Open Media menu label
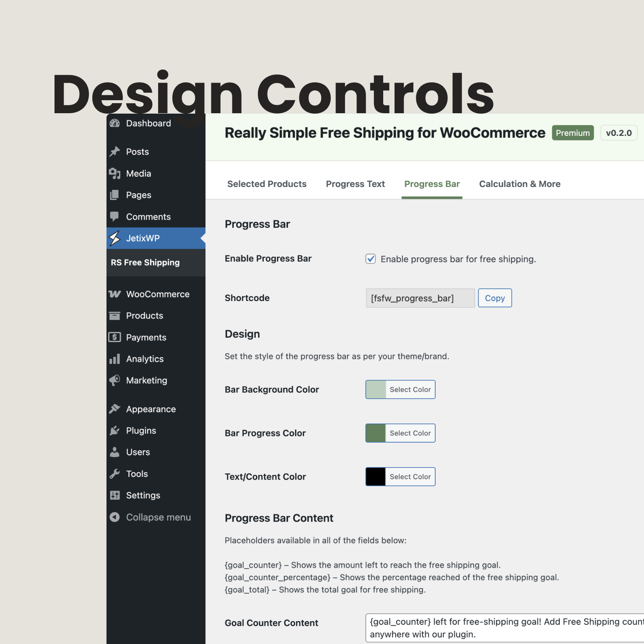 pyautogui.click(x=138, y=174)
